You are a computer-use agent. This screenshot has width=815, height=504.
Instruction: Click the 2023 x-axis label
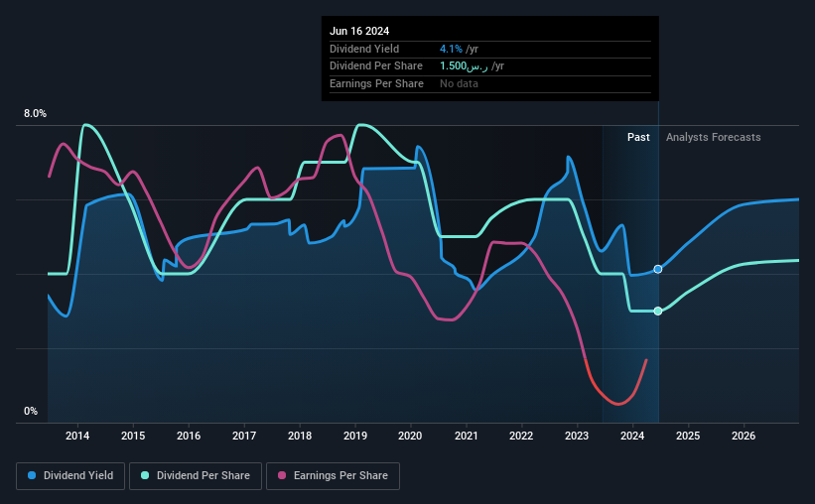pyautogui.click(x=577, y=436)
